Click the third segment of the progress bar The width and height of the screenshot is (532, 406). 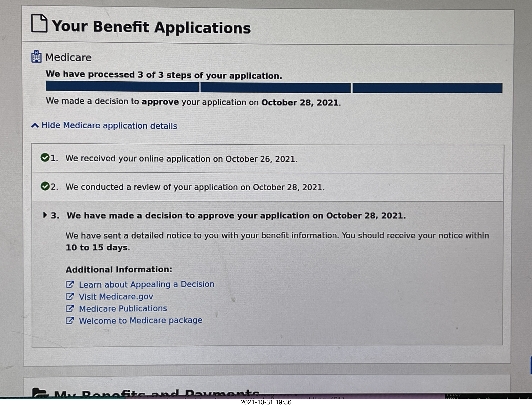tap(427, 88)
